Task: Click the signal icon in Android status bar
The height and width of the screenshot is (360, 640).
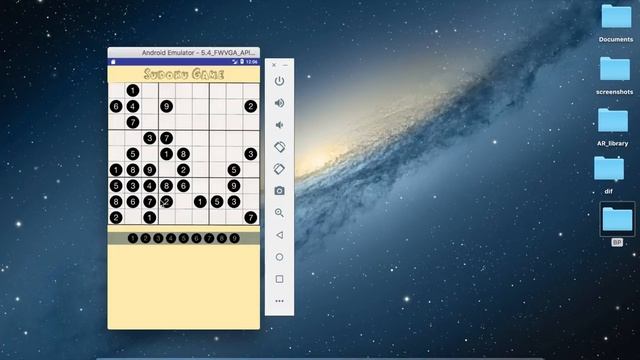Action: click(235, 62)
